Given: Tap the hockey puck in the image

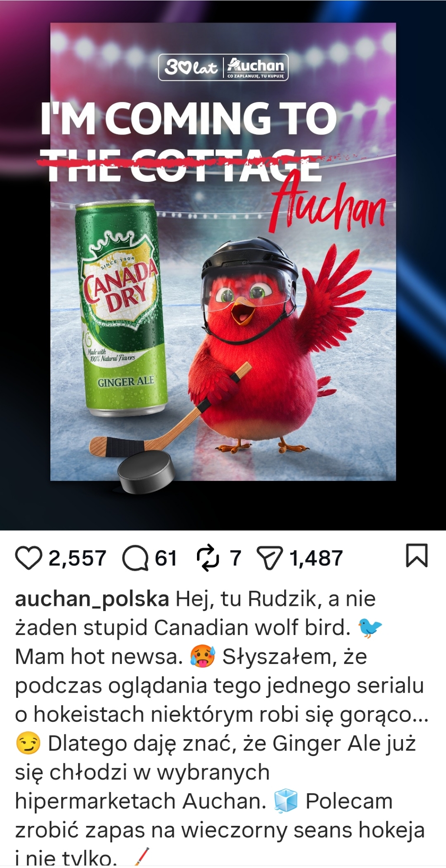Looking at the screenshot, I should click(147, 472).
